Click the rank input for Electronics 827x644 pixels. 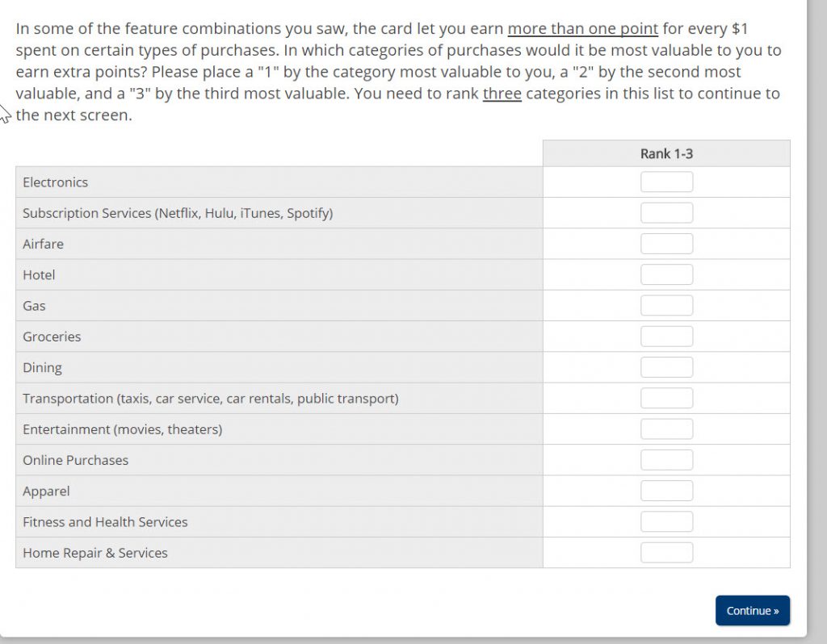pyautogui.click(x=666, y=182)
